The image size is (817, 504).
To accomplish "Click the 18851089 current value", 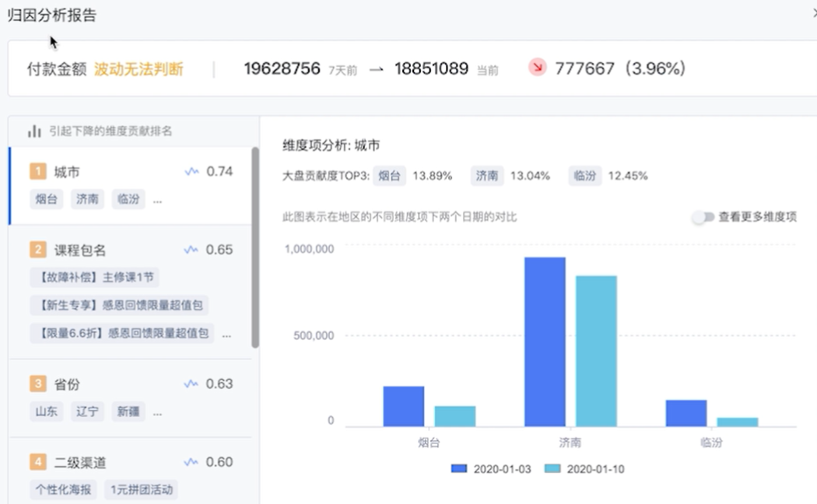I will click(x=431, y=68).
